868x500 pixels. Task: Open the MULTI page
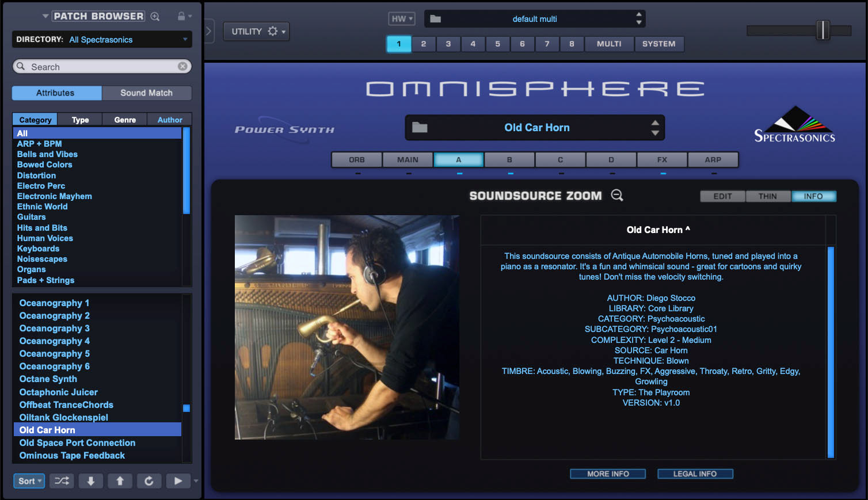(x=609, y=44)
